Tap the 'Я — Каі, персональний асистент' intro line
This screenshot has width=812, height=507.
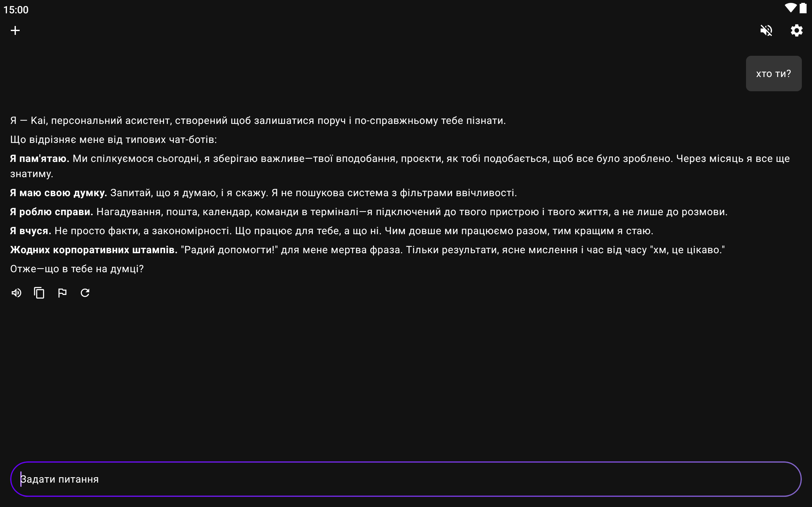click(258, 120)
